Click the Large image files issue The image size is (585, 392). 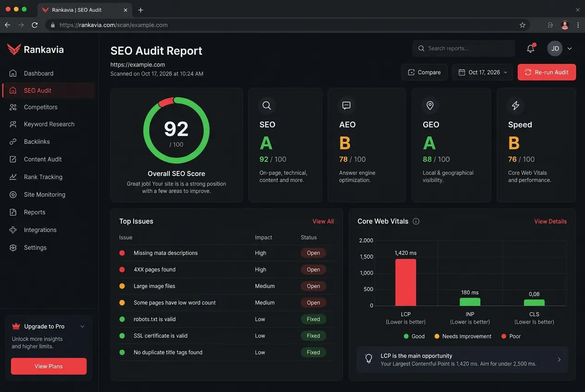pos(155,286)
